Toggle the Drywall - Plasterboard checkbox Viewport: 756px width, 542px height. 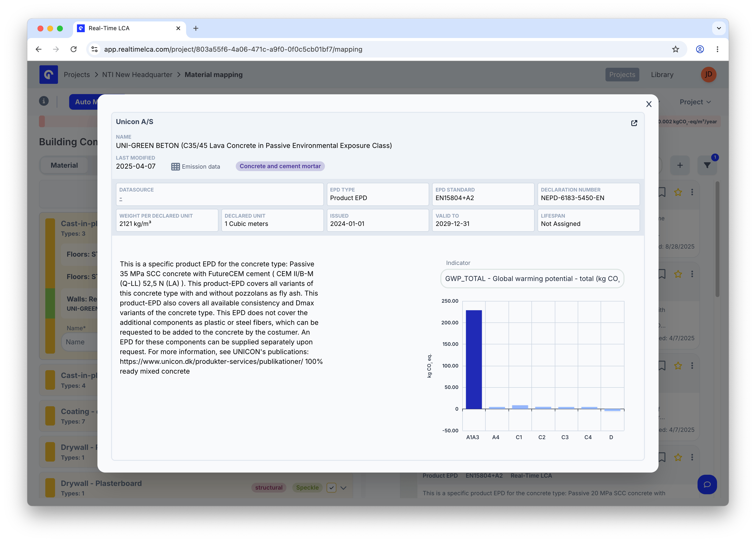(331, 488)
